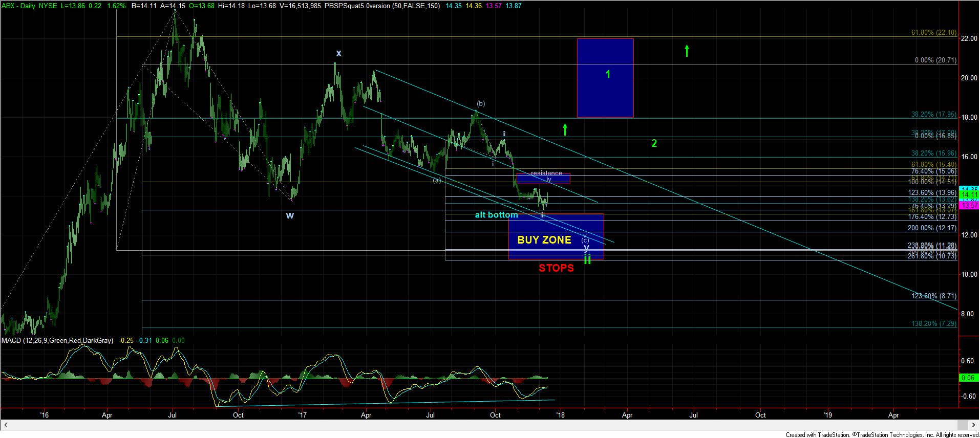Select the cyan alt bottom text label
The height and width of the screenshot is (438, 980).
[496, 215]
